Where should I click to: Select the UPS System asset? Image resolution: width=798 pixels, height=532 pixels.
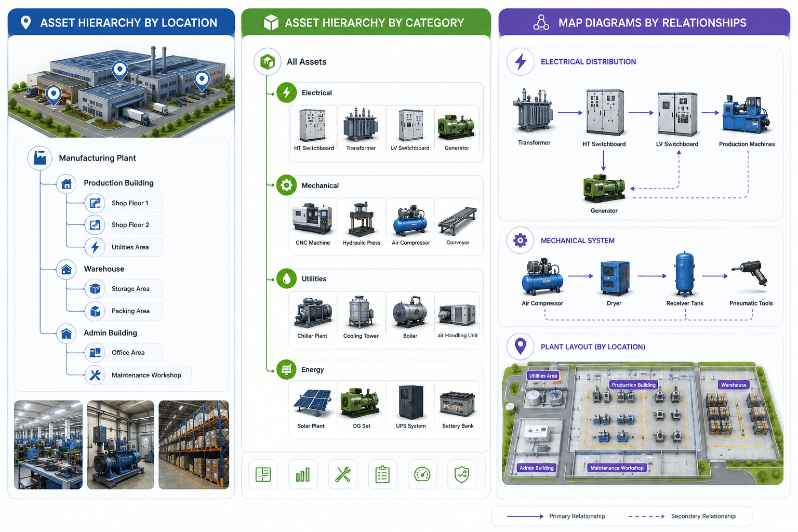pos(410,407)
